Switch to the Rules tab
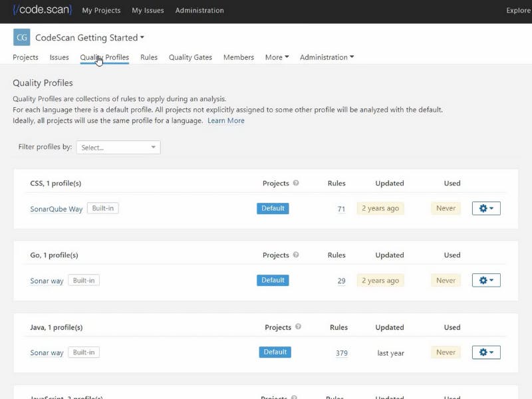The image size is (532, 399). pyautogui.click(x=149, y=57)
